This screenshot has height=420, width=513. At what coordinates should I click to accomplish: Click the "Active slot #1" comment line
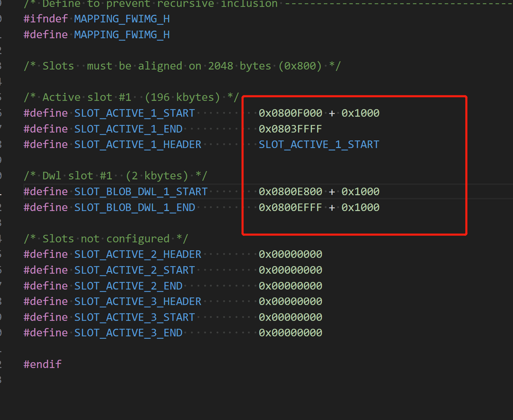131,98
